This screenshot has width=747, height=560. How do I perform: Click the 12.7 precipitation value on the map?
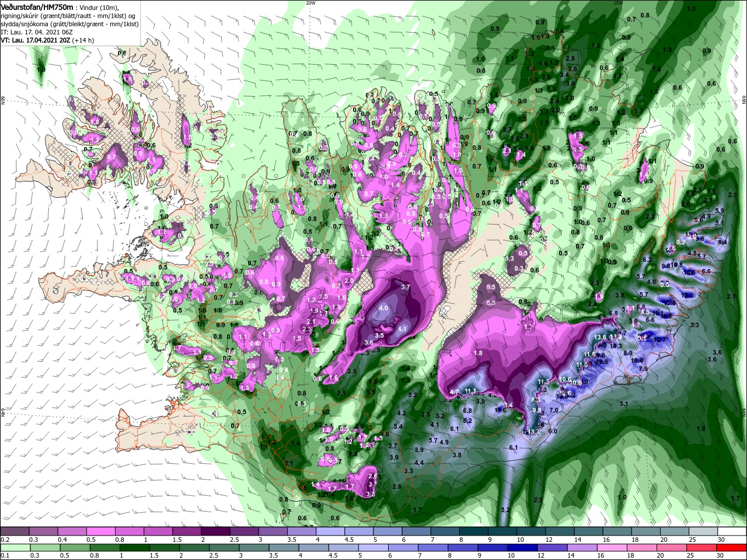click(x=660, y=339)
